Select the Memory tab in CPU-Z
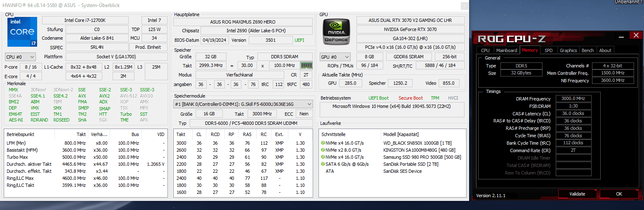This screenshot has width=644, height=210. pos(530,50)
